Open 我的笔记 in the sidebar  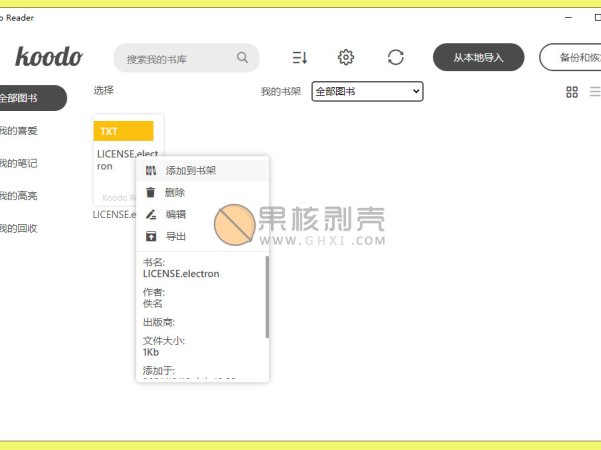[x=18, y=164]
